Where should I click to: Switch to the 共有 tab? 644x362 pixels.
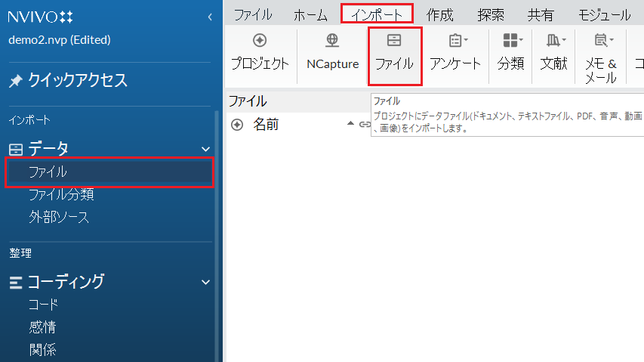pos(541,15)
